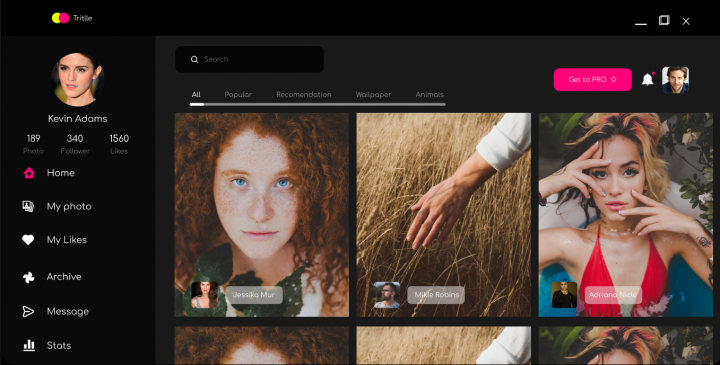This screenshot has width=720, height=365.
Task: Click the Mikle Robins name tag
Action: [436, 295]
